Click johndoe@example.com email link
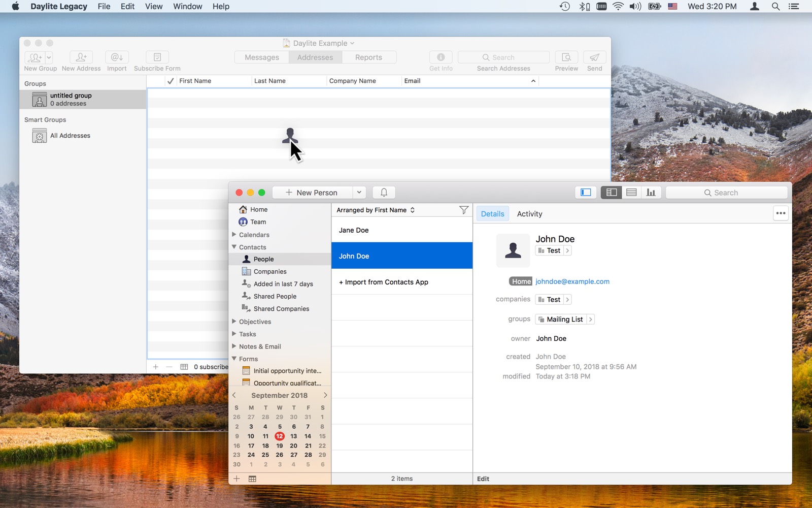This screenshot has width=812, height=508. (x=572, y=281)
